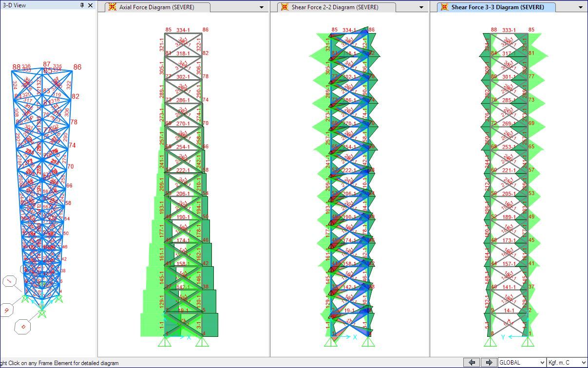Click the Shear Force 3-3 tab icon
588x368 pixels.
pos(444,7)
